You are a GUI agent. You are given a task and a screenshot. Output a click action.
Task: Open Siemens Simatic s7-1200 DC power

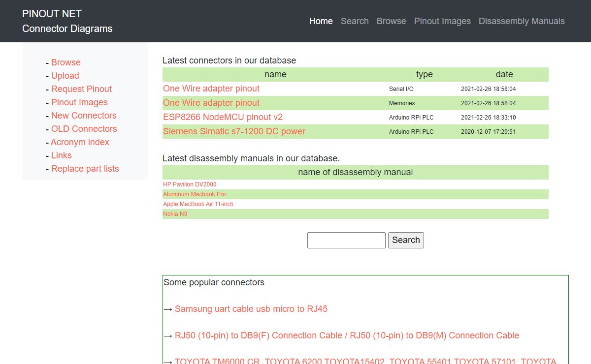[234, 131]
